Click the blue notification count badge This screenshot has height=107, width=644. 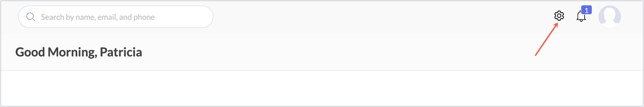587,10
